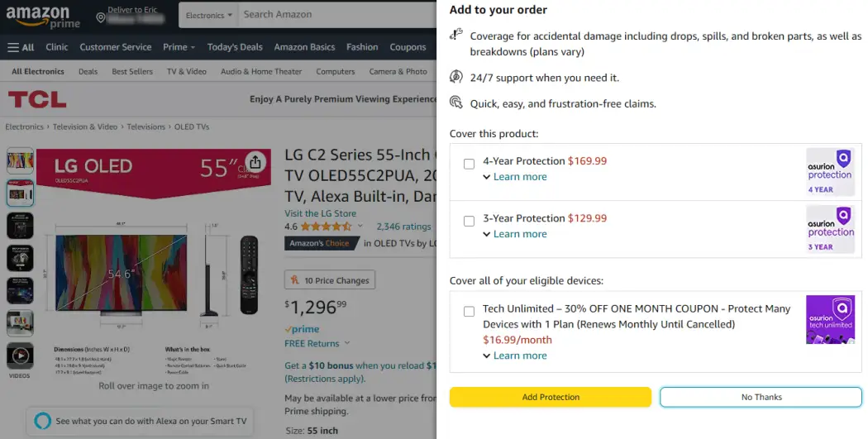Click the No Thanks button

761,397
